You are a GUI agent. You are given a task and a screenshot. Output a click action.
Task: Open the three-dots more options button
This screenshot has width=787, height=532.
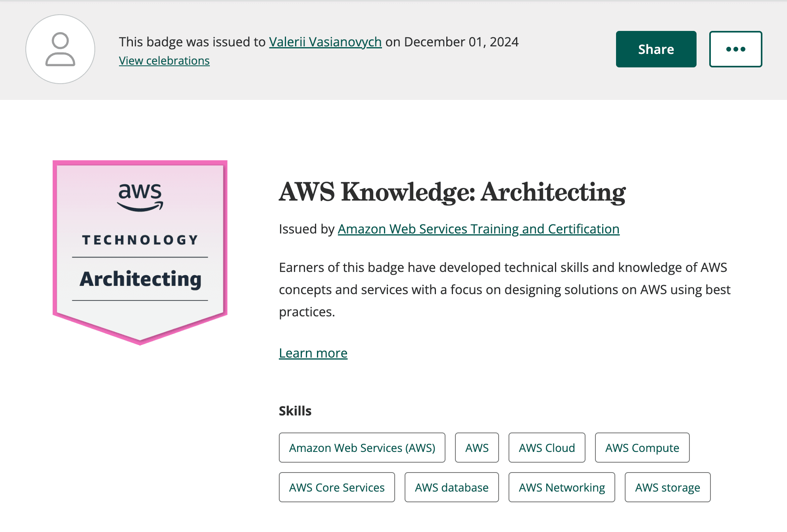pos(735,49)
